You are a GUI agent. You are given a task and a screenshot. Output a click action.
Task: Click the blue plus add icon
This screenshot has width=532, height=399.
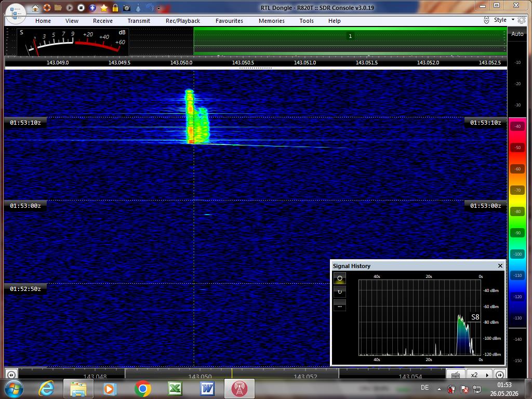point(92,7)
